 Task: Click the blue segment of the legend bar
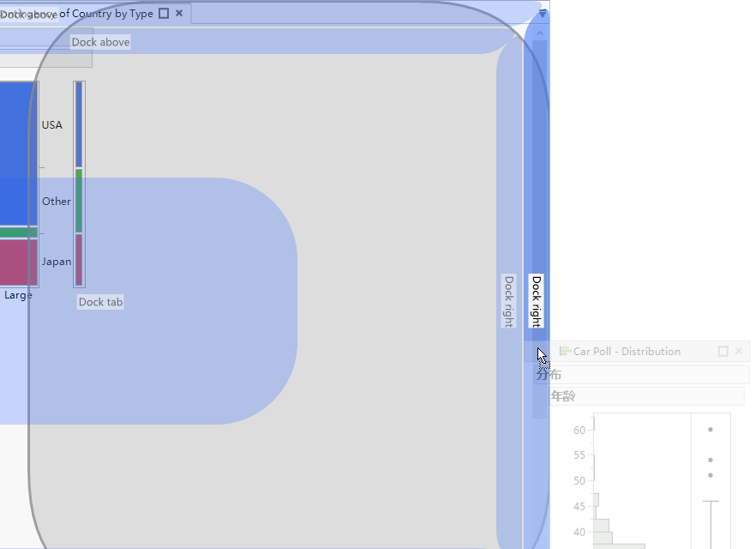coord(79,124)
